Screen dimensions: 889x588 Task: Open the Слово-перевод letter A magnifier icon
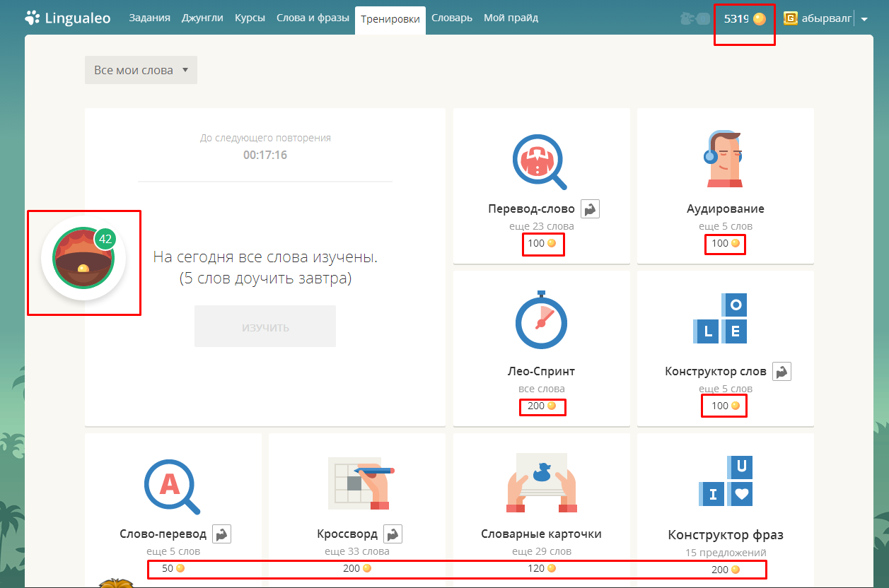point(172,486)
